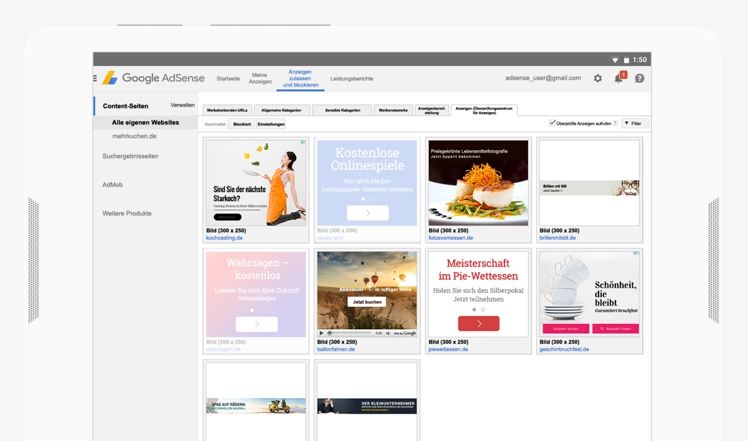
Task: Switch to the 'Leistungsberichte' tab
Action: tap(351, 78)
